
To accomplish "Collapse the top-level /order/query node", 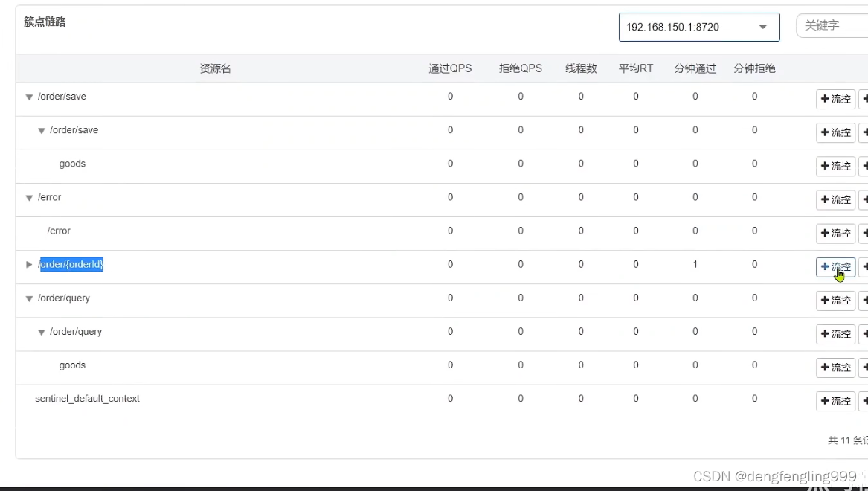I will click(x=29, y=298).
